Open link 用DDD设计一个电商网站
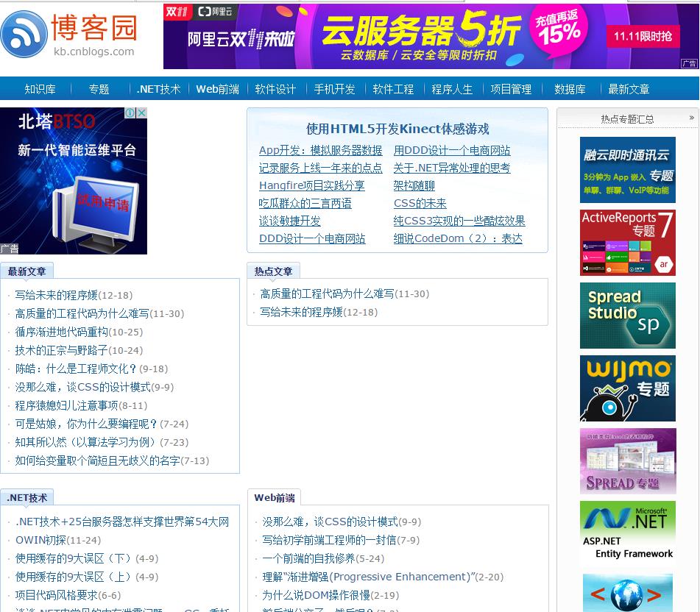 452,150
